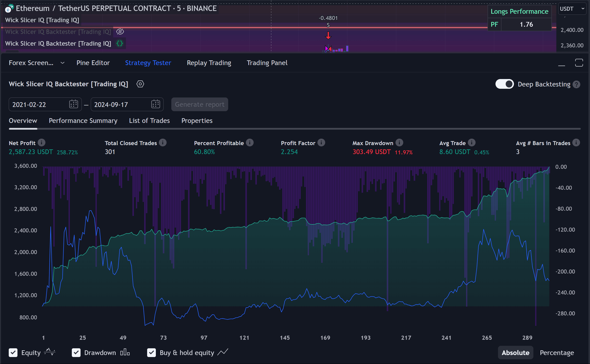This screenshot has height=364, width=590.
Task: Click the Ethereum / TetherUS symbol title
Action: [x=116, y=8]
